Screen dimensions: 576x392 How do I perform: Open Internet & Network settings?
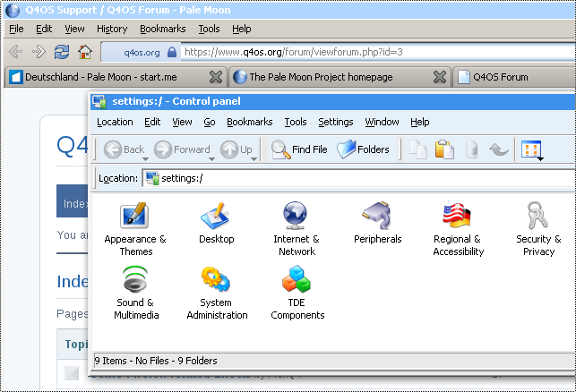[x=297, y=229]
